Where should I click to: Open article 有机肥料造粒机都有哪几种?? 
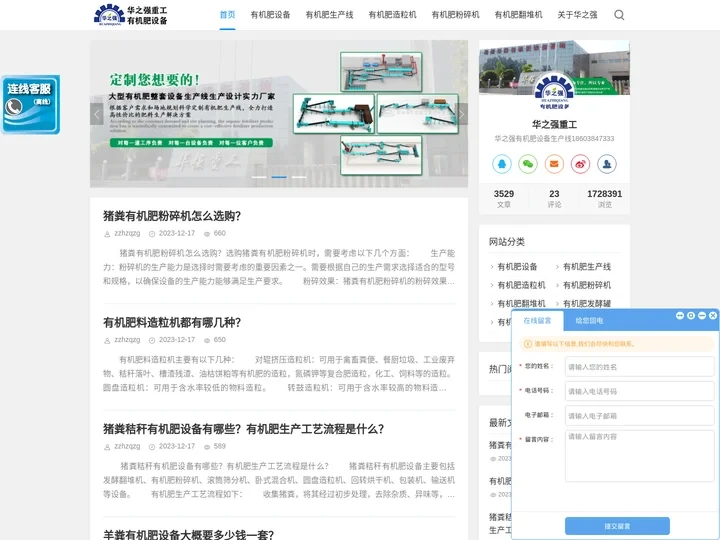click(172, 322)
